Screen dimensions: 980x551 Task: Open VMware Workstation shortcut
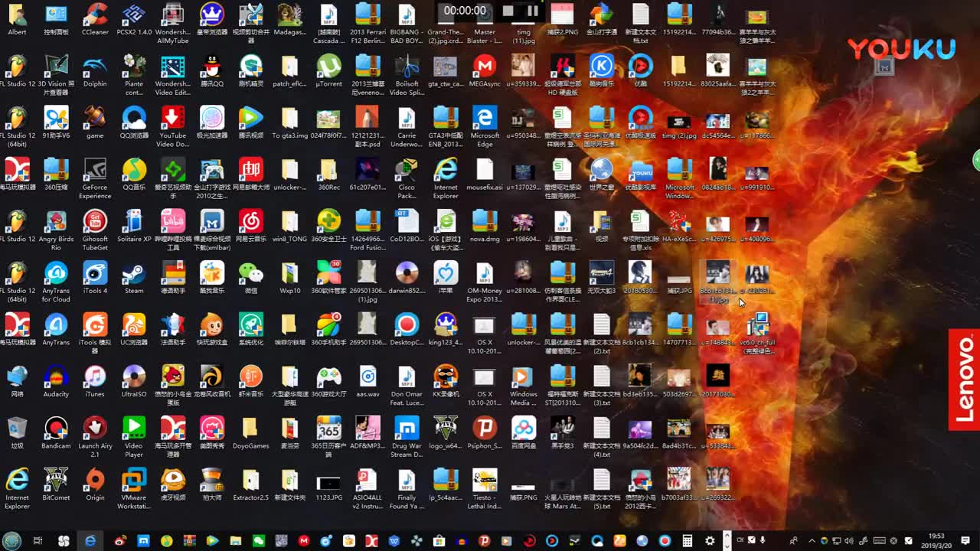click(x=134, y=489)
